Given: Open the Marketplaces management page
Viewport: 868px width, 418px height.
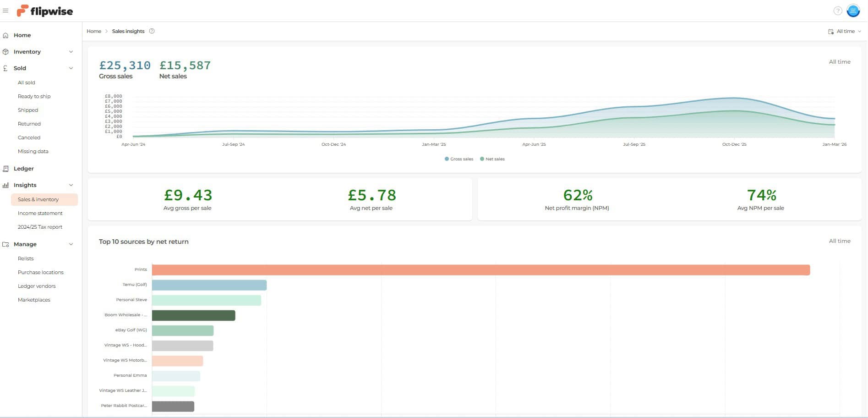Looking at the screenshot, I should pos(34,300).
